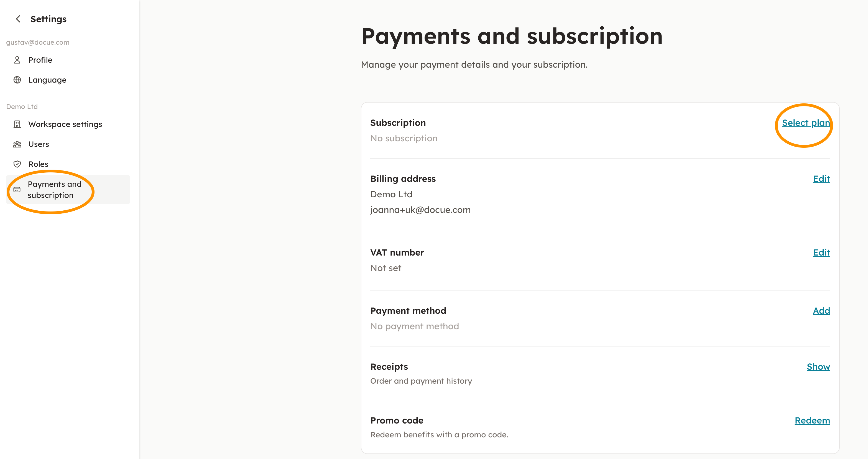Redeem a promo code

coord(812,420)
